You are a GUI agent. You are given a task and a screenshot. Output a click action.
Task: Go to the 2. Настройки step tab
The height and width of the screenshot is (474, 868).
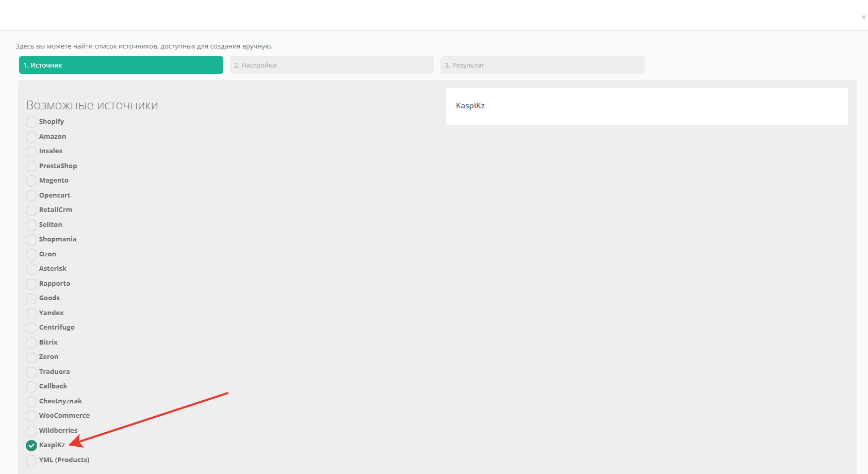pyautogui.click(x=332, y=65)
